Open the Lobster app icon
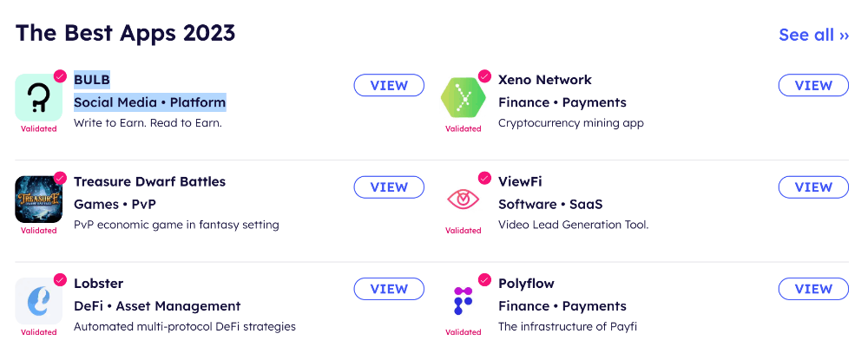 39,301
